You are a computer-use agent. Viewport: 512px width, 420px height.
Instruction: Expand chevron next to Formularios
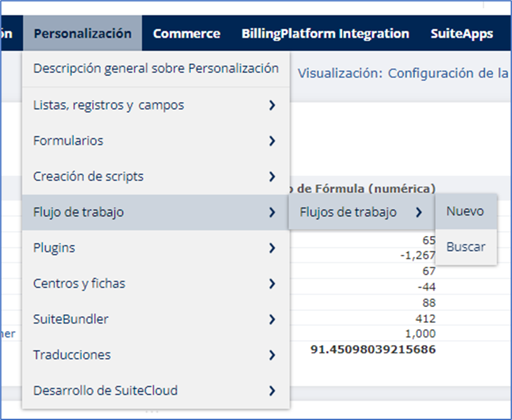tap(272, 141)
